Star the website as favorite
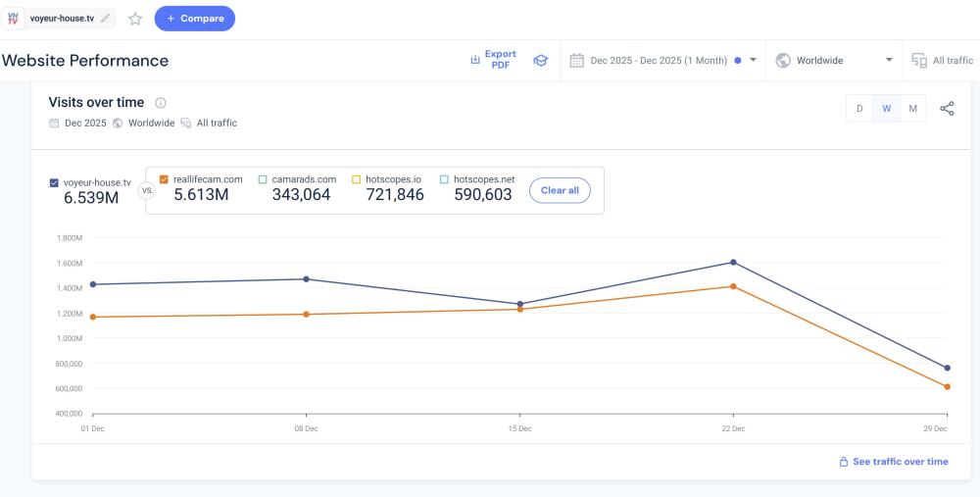The height and width of the screenshot is (497, 980). (x=135, y=19)
